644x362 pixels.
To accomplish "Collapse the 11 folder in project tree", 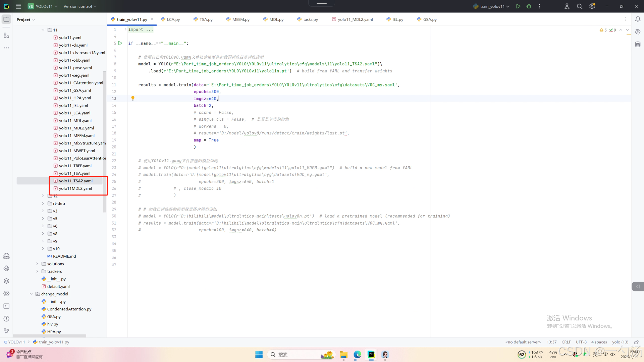I will 43,30.
